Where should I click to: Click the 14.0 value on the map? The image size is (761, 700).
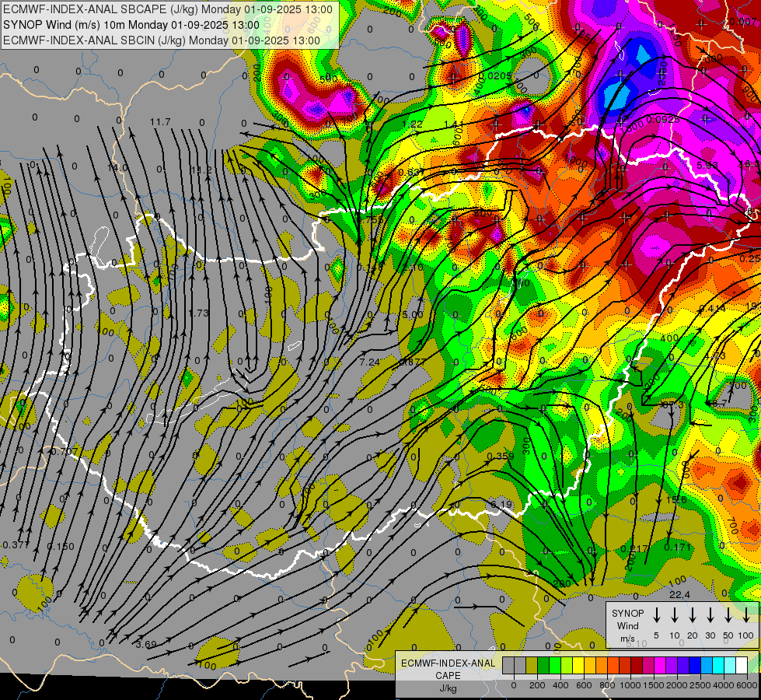coord(117,167)
